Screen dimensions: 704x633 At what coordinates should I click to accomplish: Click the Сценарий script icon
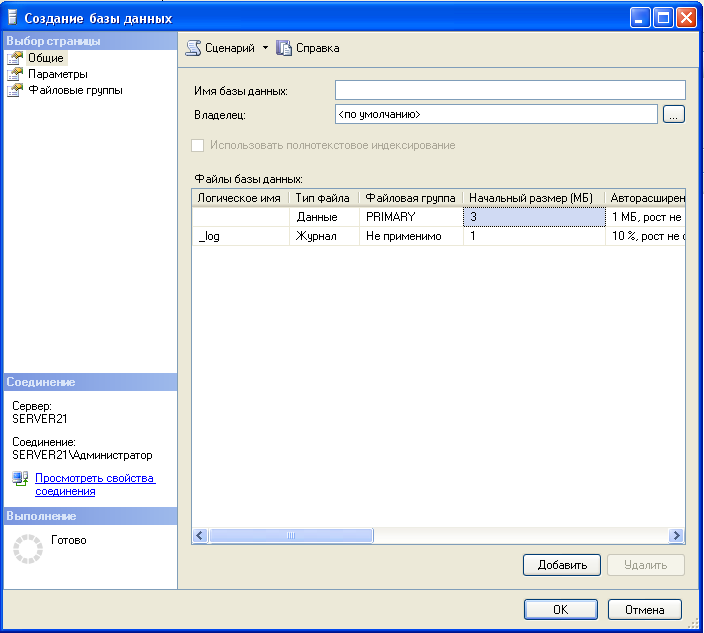tap(194, 48)
